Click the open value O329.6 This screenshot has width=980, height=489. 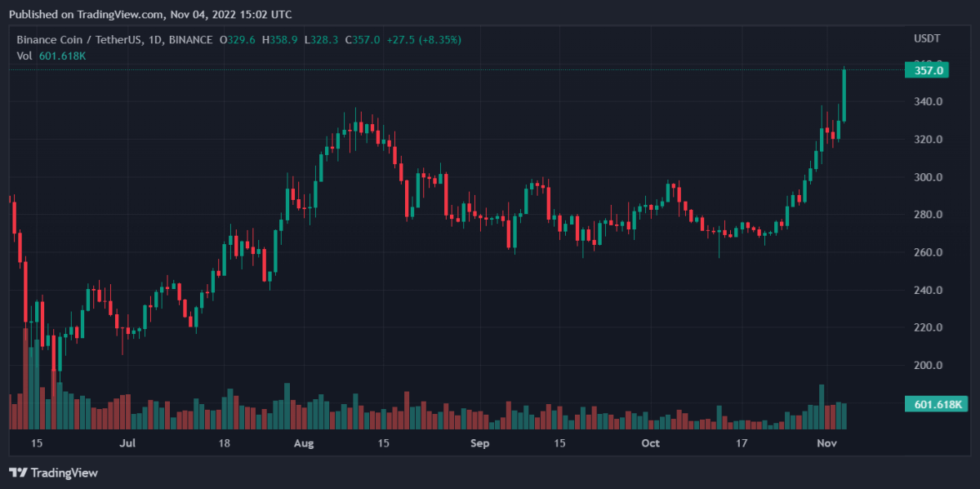(x=238, y=39)
